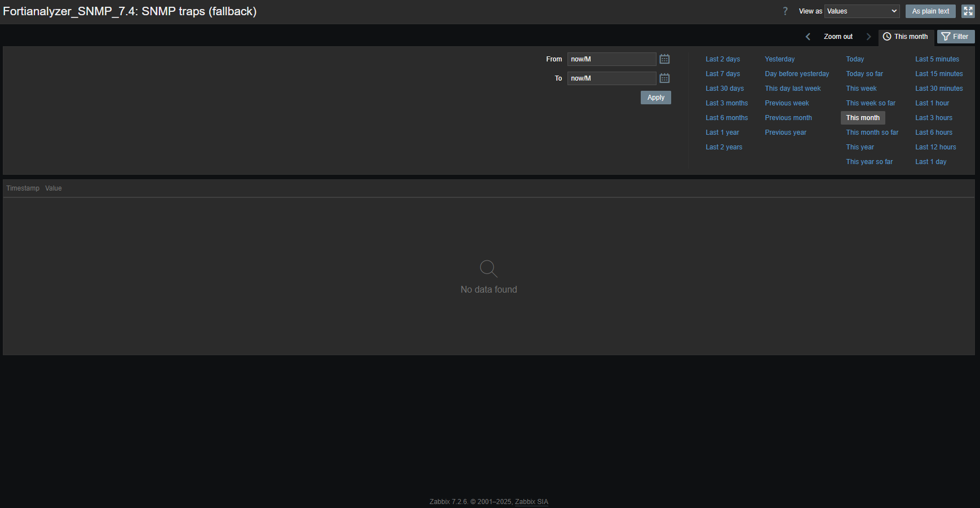The height and width of the screenshot is (508, 980).
Task: Select Last 3 hours range
Action: click(934, 118)
